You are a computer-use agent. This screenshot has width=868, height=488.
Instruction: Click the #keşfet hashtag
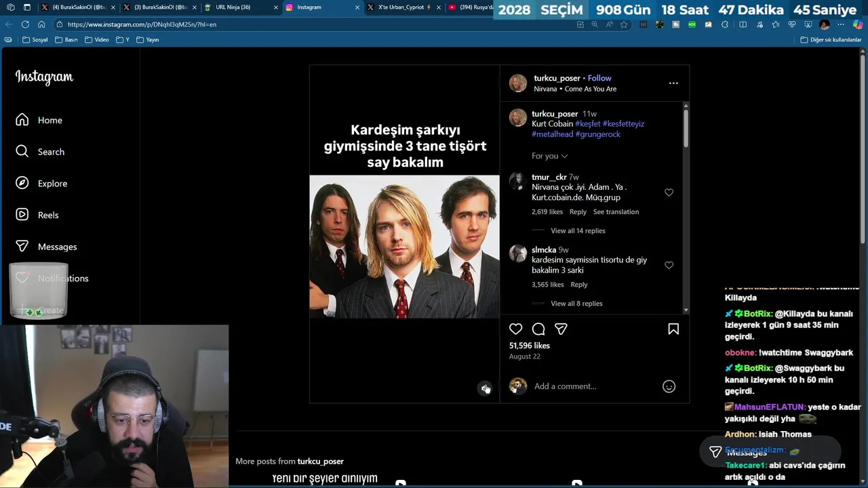588,124
